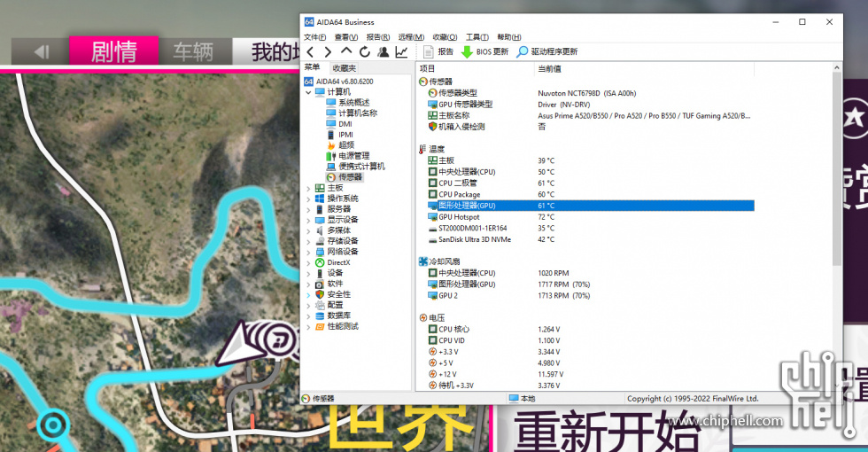Open the user management icon in toolbar
The image size is (868, 452).
click(383, 52)
